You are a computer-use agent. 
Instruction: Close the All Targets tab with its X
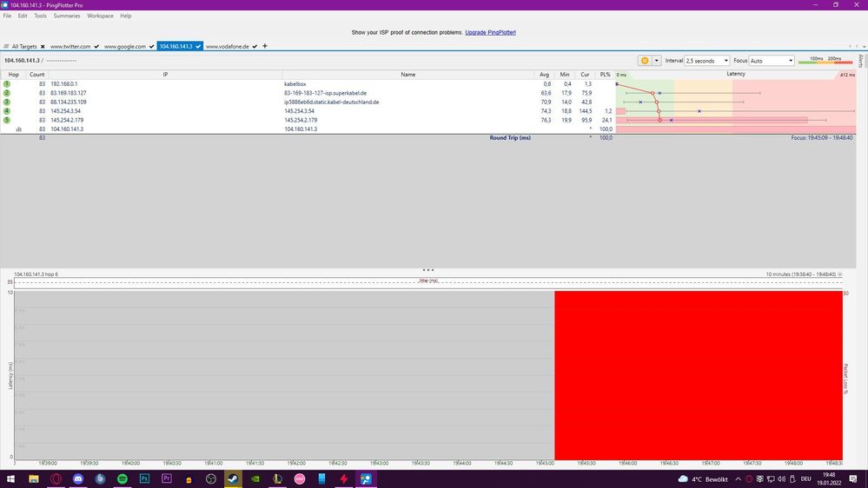click(43, 47)
